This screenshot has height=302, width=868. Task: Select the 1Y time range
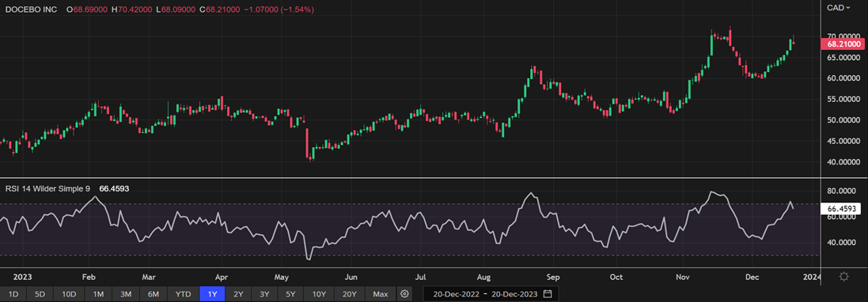(x=212, y=294)
